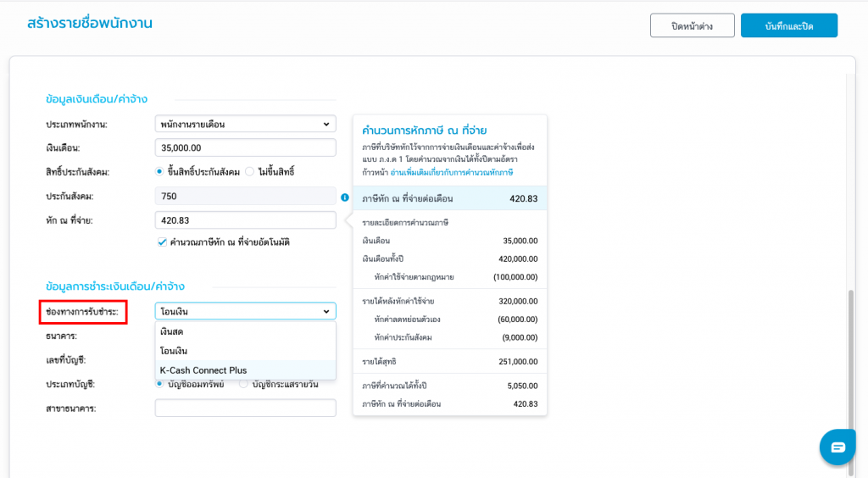The height and width of the screenshot is (478, 868).
Task: Click the ปิดหน้าต่าง button
Action: [692, 26]
